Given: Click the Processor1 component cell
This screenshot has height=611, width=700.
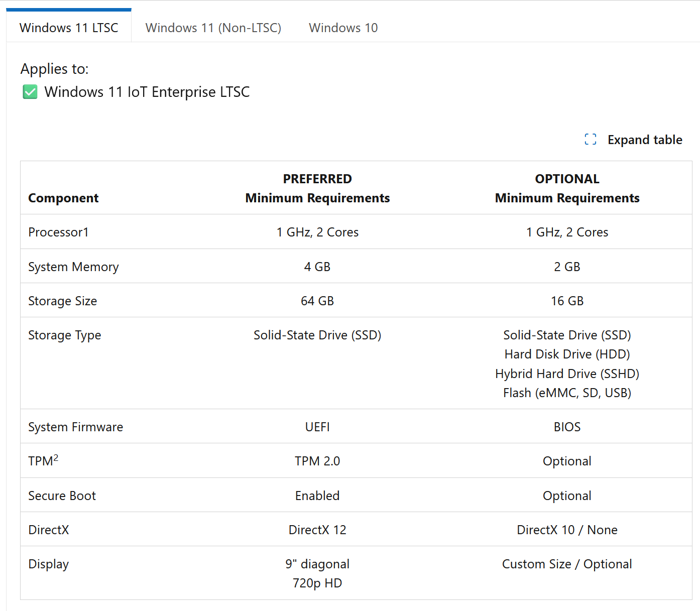Looking at the screenshot, I should pyautogui.click(x=58, y=232).
